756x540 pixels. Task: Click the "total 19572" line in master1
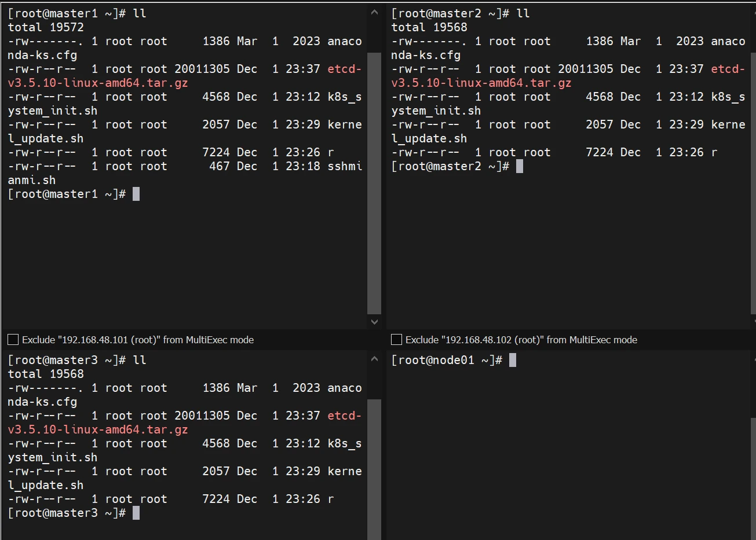pyautogui.click(x=46, y=27)
